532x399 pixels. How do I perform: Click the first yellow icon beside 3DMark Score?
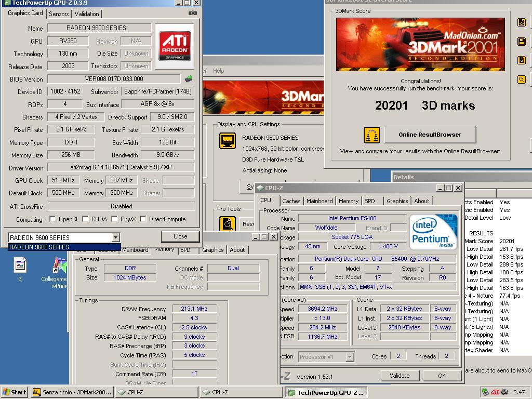(x=522, y=23)
